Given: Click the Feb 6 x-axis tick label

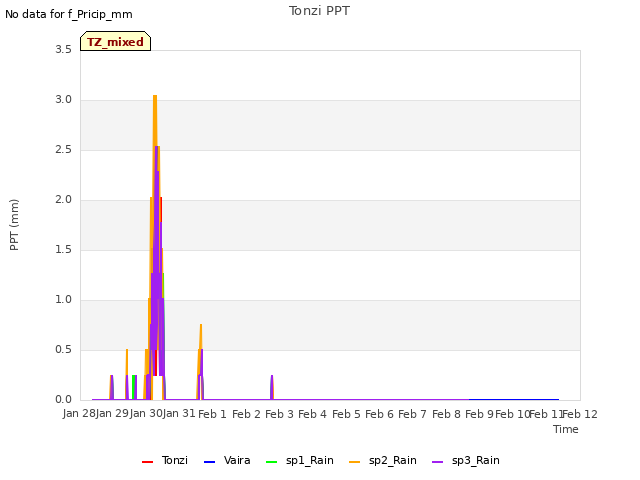Looking at the screenshot, I should pyautogui.click(x=379, y=414).
